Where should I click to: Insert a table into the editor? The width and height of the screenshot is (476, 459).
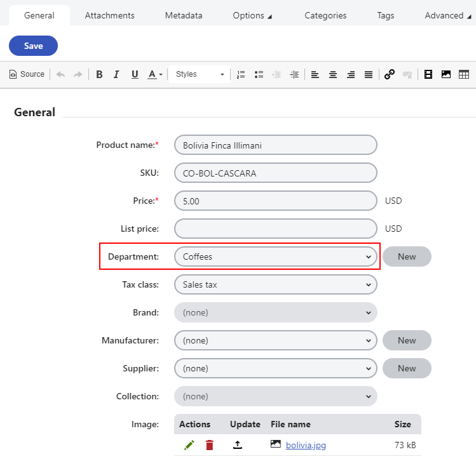click(x=464, y=74)
